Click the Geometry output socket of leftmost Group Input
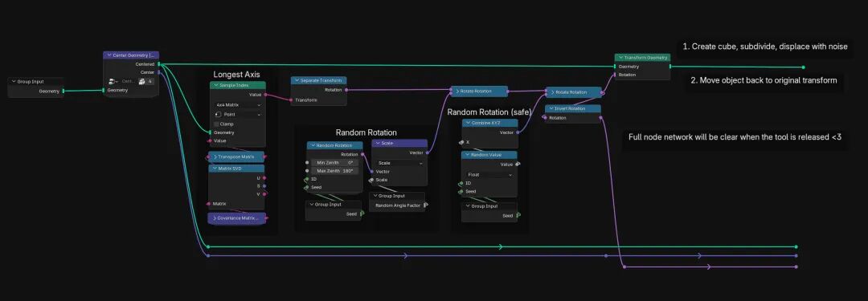Viewport: 868px width, 301px height. pos(63,91)
